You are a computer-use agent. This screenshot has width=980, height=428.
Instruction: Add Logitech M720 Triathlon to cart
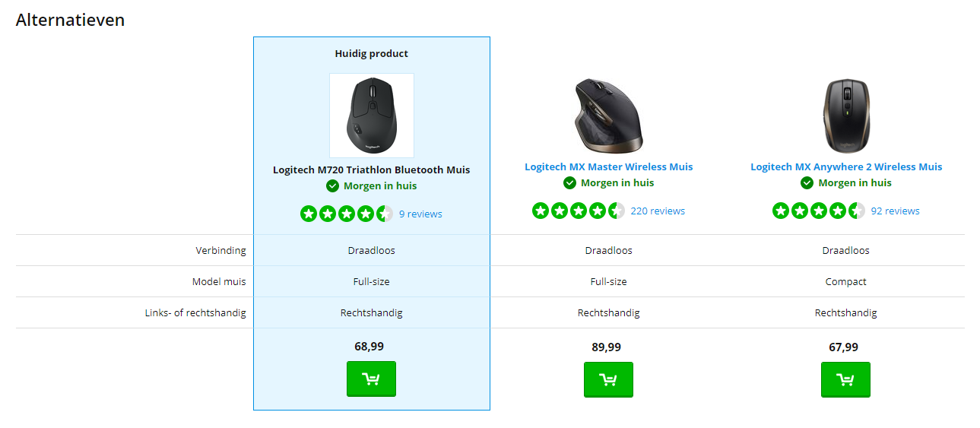coord(371,379)
